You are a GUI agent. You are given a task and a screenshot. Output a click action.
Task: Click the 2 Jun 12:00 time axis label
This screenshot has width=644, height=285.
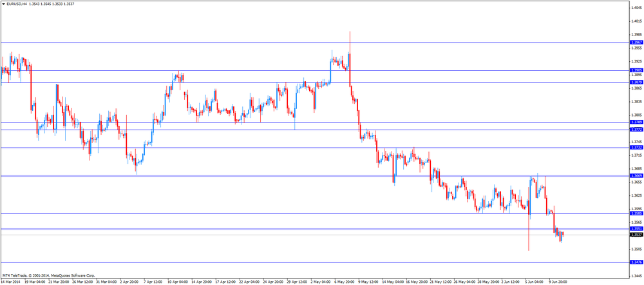(x=511, y=282)
